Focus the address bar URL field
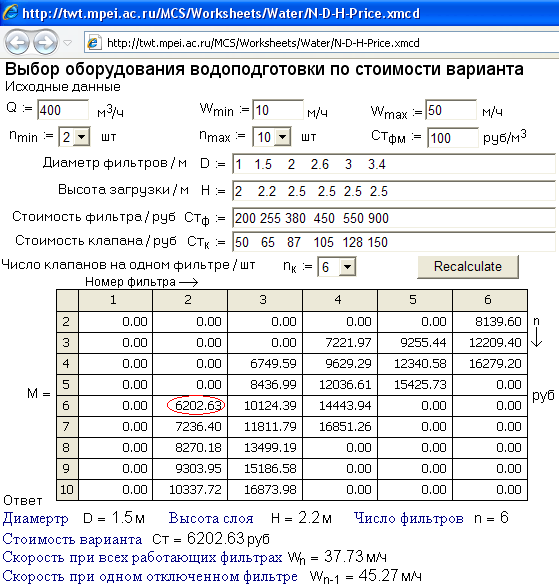This screenshot has height=586, width=559. tap(321, 43)
